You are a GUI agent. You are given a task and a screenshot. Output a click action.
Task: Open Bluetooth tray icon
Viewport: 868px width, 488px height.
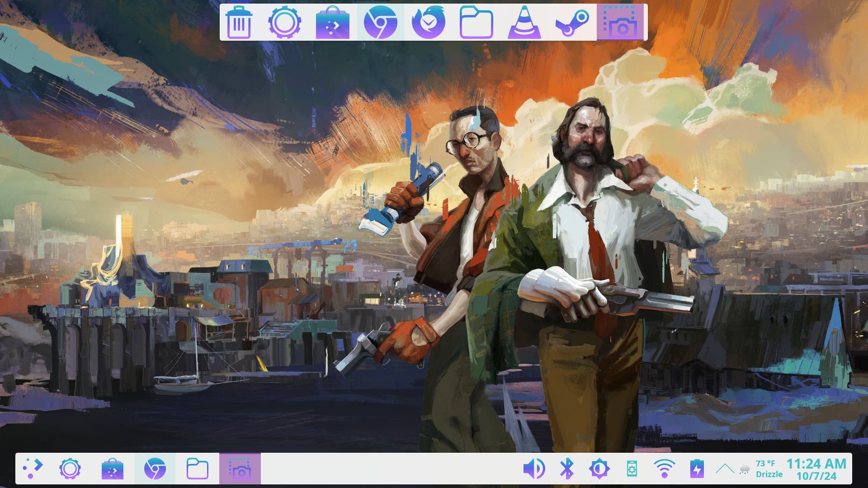pyautogui.click(x=566, y=469)
